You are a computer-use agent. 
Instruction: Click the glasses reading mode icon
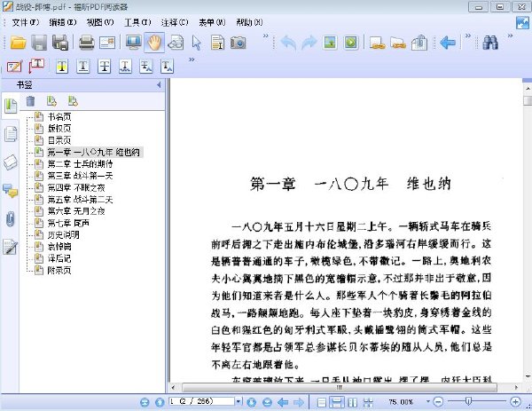point(176,43)
